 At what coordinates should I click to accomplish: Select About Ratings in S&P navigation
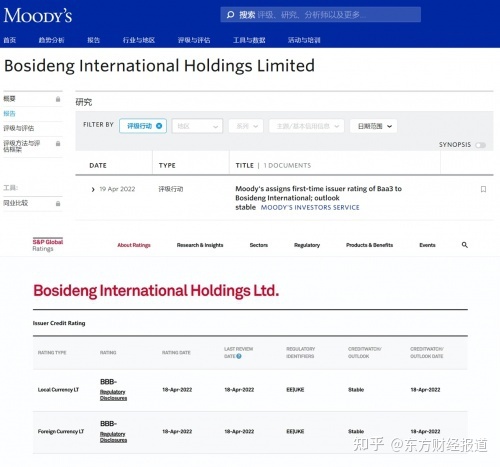(134, 245)
